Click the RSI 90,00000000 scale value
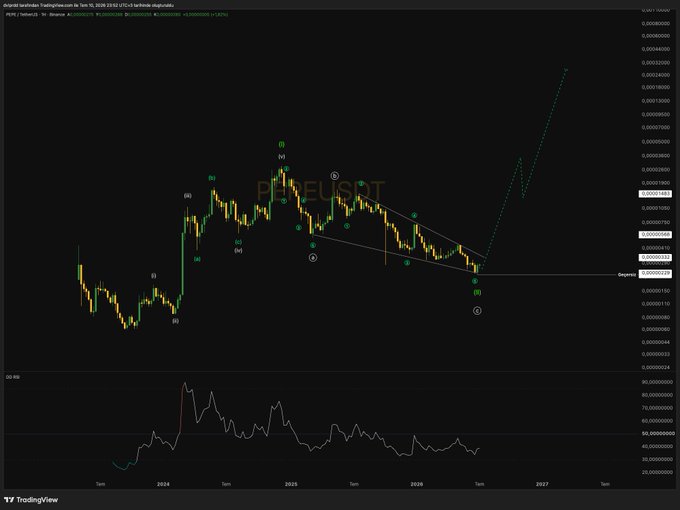The height and width of the screenshot is (510, 680). [x=657, y=382]
